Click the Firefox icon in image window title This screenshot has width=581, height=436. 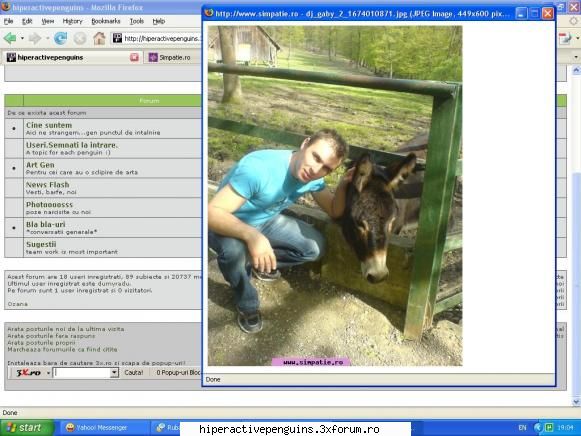coord(209,13)
